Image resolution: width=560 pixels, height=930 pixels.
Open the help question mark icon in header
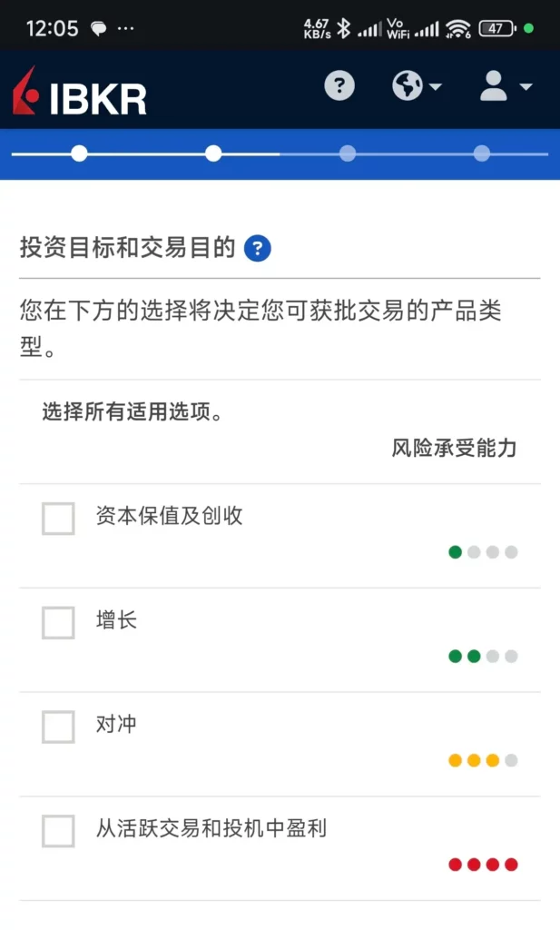click(339, 86)
